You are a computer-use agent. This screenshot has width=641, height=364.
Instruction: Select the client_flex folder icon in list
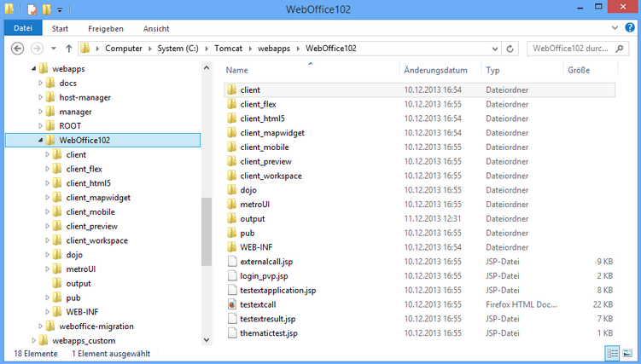[x=232, y=104]
